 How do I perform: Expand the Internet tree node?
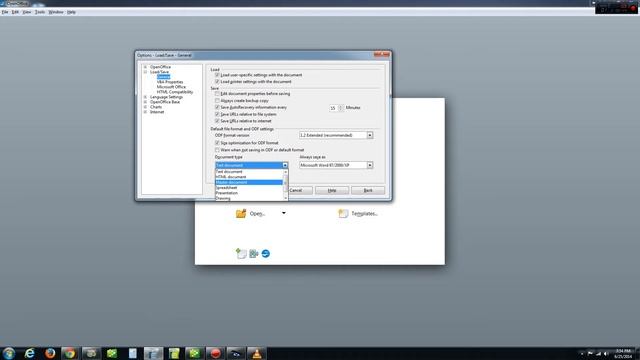(x=145, y=112)
